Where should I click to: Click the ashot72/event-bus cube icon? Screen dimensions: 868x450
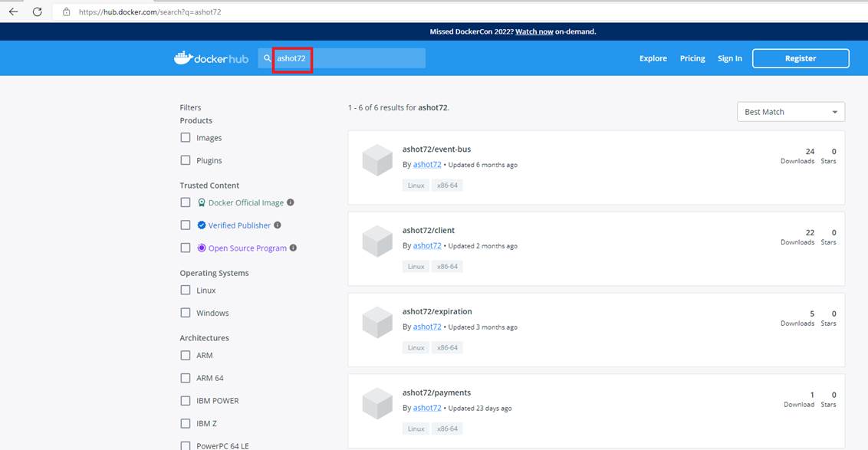pos(377,160)
